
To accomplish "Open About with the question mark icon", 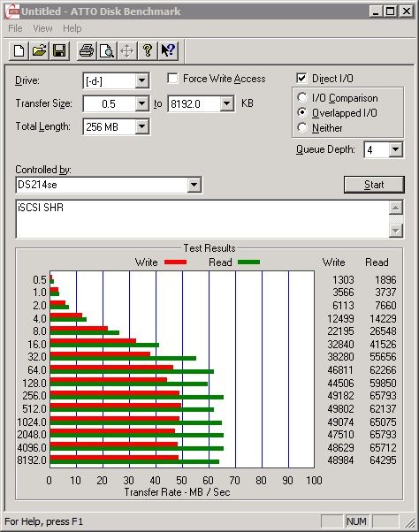I will pyautogui.click(x=148, y=51).
